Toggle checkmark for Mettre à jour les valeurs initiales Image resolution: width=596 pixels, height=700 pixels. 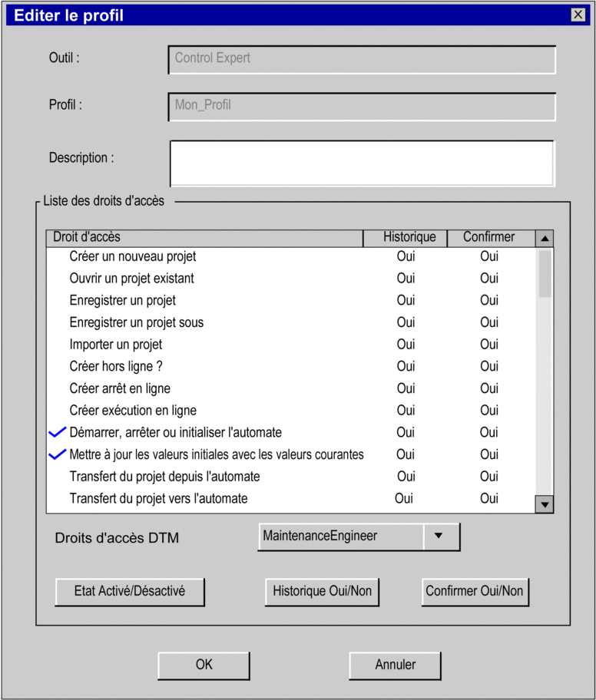click(x=57, y=454)
